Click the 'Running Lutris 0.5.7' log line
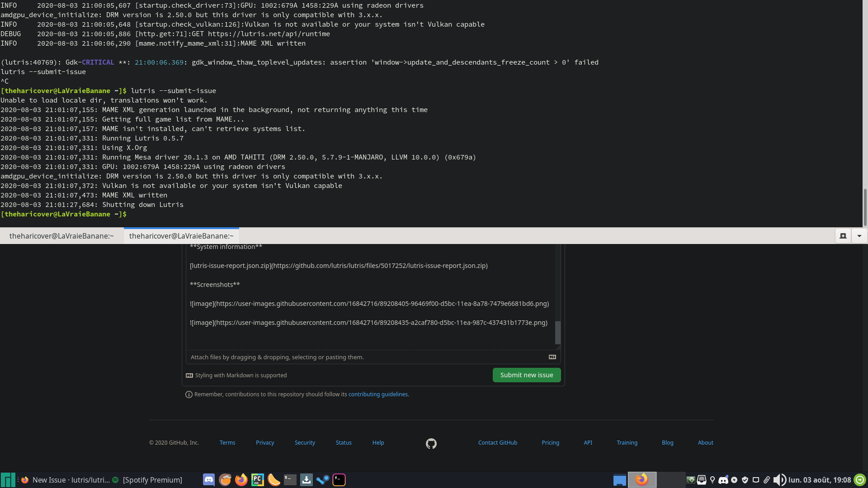The image size is (868, 488). tap(92, 138)
